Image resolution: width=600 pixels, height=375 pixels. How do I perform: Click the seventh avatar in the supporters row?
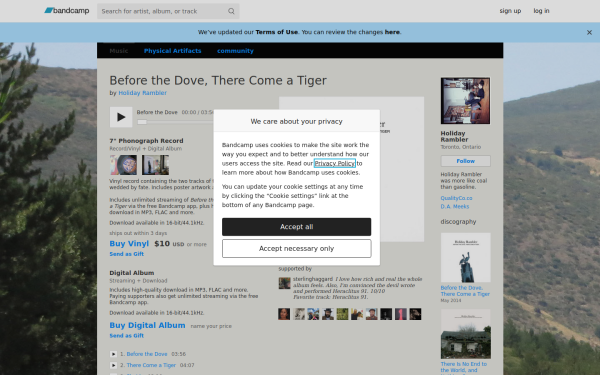[371, 314]
